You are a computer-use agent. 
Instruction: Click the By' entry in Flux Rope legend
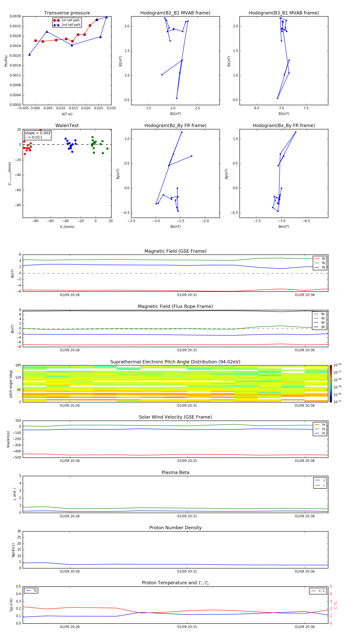point(320,318)
